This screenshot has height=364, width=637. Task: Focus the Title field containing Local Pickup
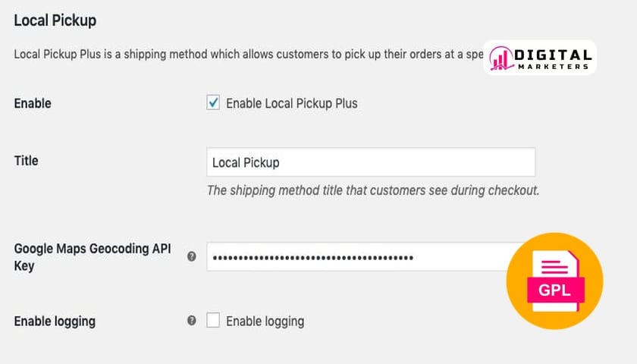pyautogui.click(x=370, y=162)
